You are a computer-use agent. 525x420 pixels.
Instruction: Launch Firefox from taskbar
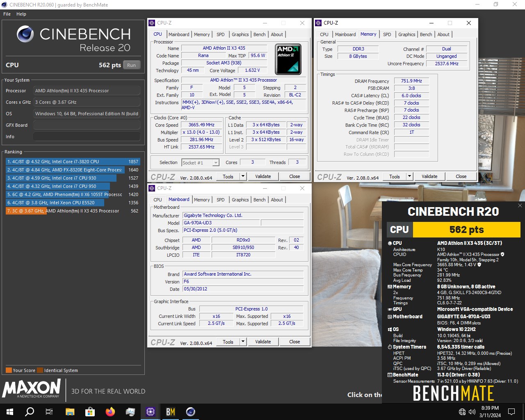coord(110,412)
